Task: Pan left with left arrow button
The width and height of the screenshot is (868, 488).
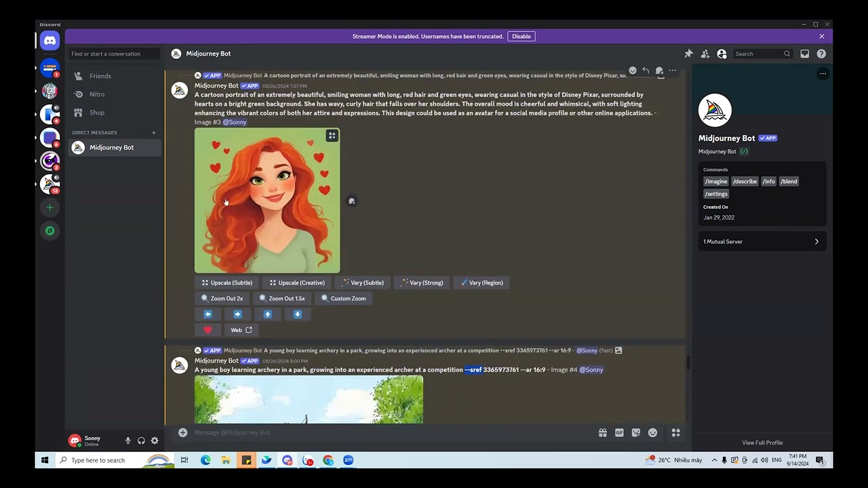Action: click(208, 314)
